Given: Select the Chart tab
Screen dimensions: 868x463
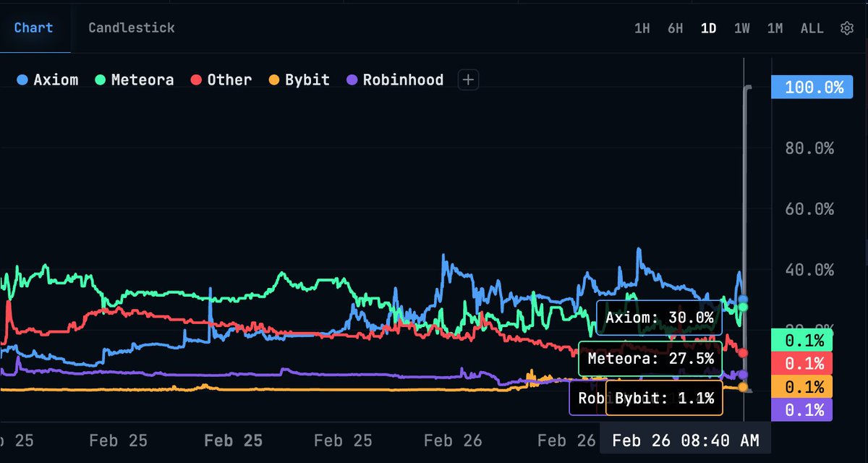Looking at the screenshot, I should click(33, 27).
